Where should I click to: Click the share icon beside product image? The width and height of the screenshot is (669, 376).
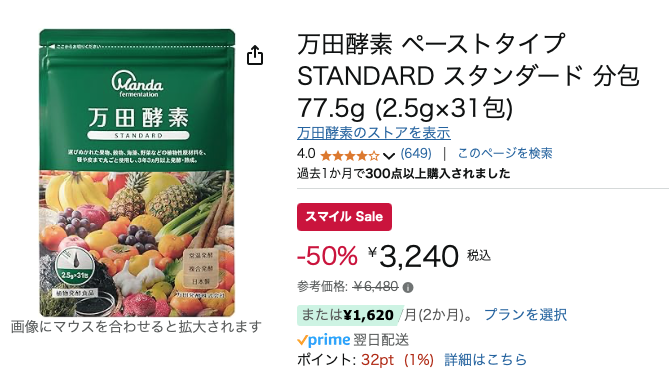pyautogui.click(x=255, y=55)
